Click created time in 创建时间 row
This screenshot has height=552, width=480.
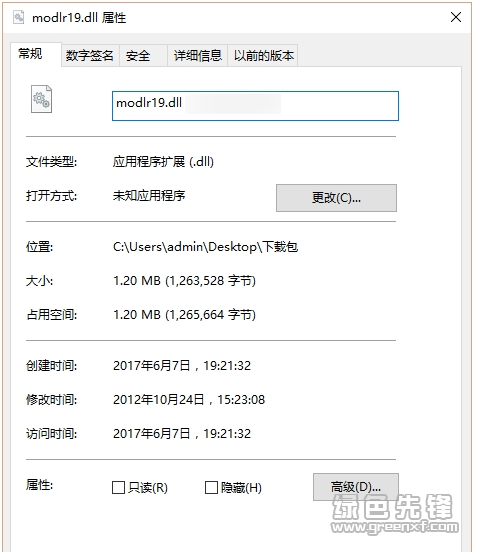(x=182, y=365)
